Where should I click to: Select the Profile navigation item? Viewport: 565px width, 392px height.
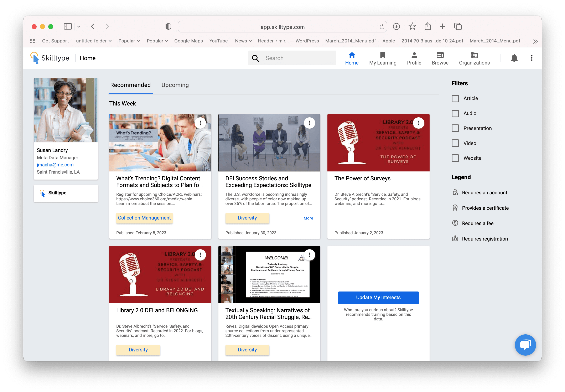(x=414, y=58)
